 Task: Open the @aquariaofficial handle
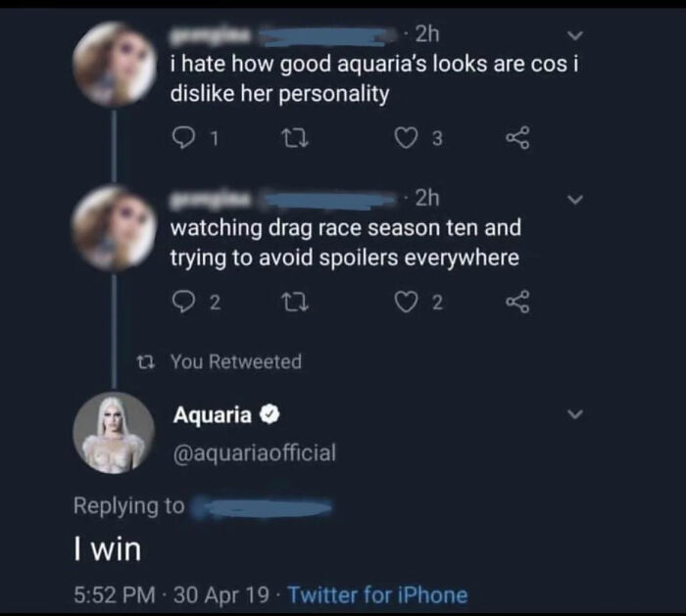coord(255,452)
